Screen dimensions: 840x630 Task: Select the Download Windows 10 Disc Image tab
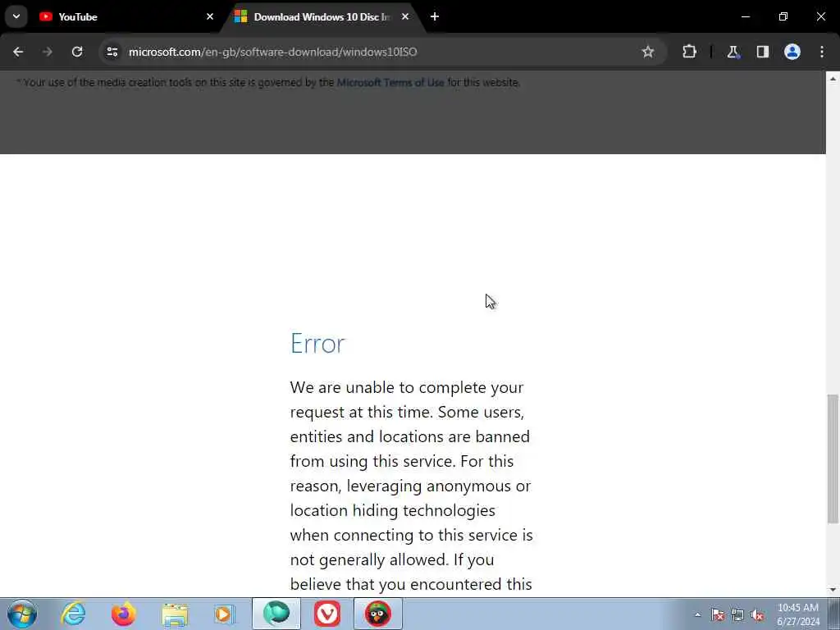click(322, 17)
